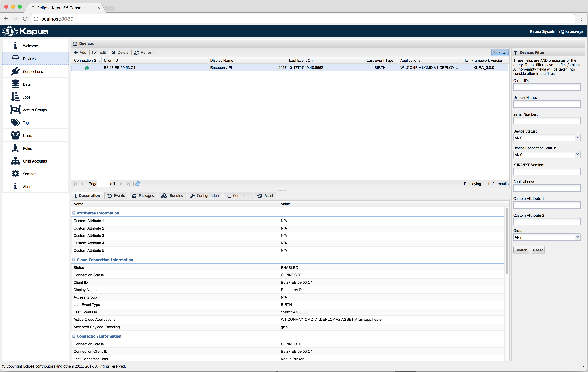Screen dimensions: 588x372
Task: Click the Display Name filter field
Action: click(547, 104)
